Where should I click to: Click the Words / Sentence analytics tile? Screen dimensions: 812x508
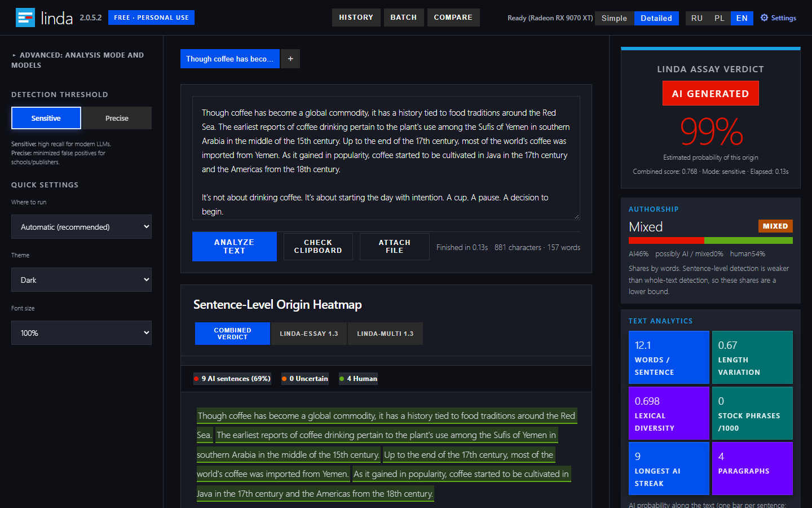tap(669, 357)
